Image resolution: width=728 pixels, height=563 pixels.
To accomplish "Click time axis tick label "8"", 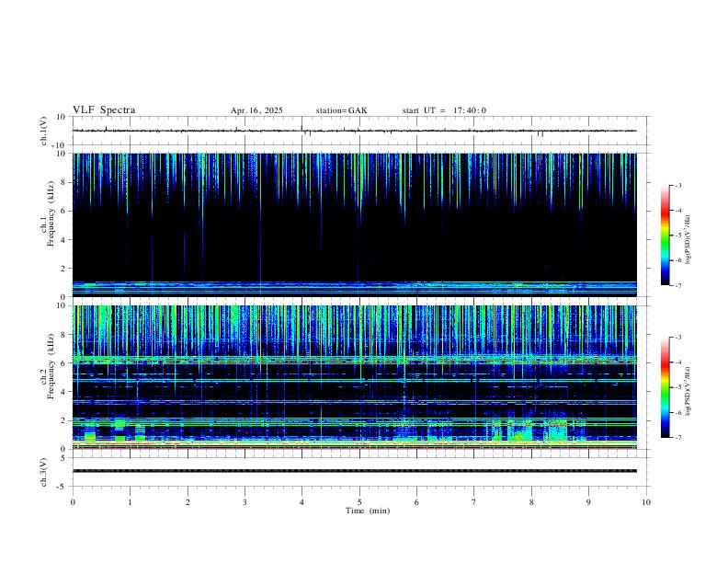I will 531,502.
